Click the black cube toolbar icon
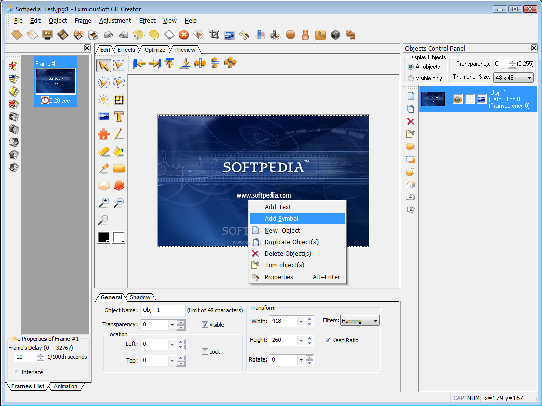Viewport: 542px width, 406px height. [x=335, y=35]
